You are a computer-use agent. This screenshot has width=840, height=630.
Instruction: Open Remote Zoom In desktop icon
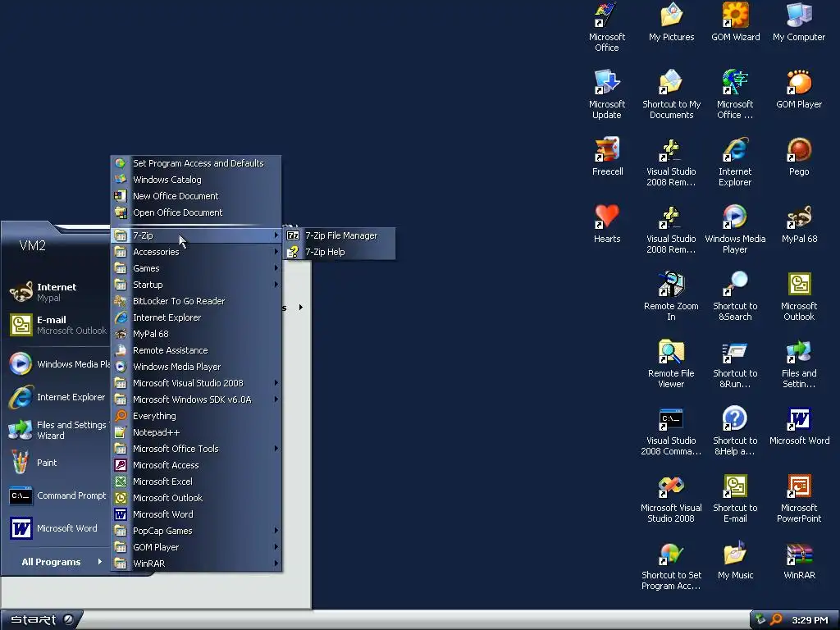pyautogui.click(x=671, y=296)
